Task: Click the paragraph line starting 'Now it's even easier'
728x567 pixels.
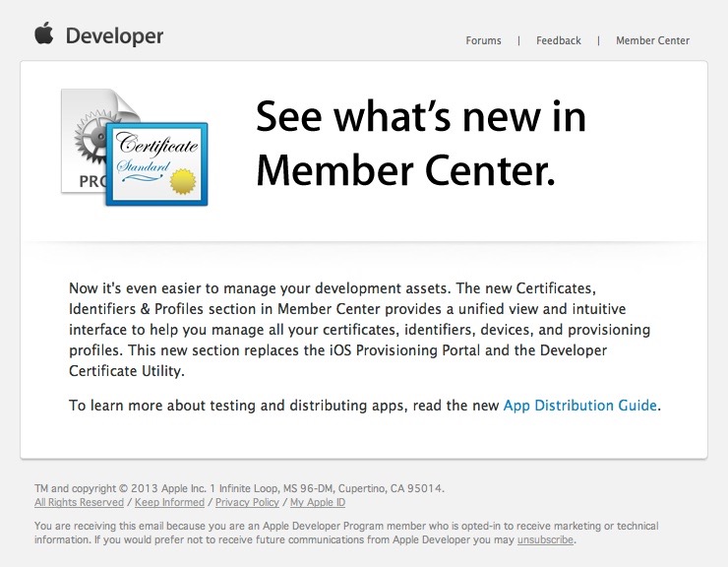Action: click(333, 288)
